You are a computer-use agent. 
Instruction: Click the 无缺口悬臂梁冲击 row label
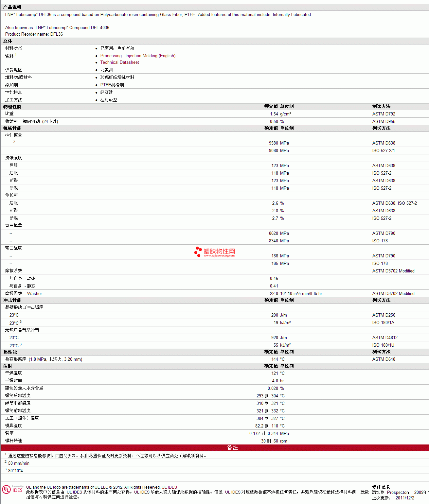coord(22,330)
